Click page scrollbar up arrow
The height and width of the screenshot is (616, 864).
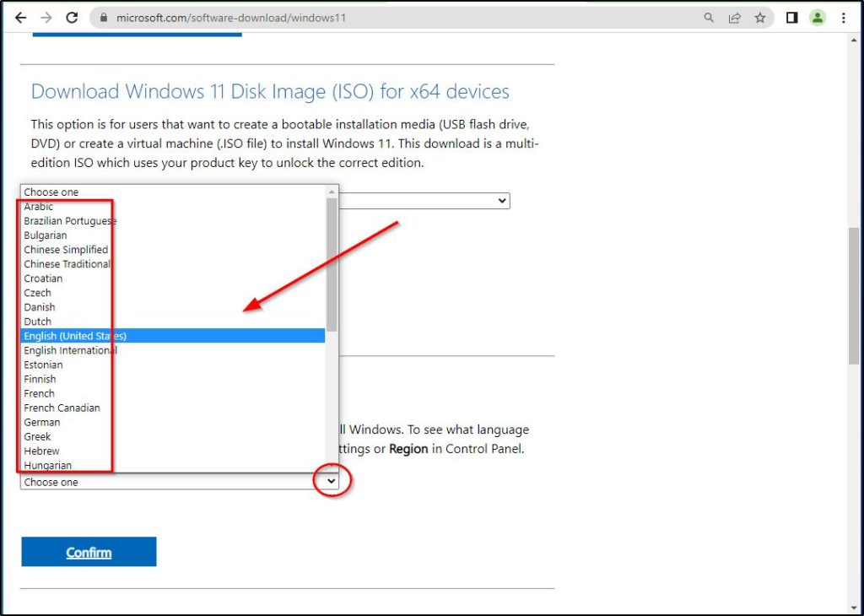(854, 41)
